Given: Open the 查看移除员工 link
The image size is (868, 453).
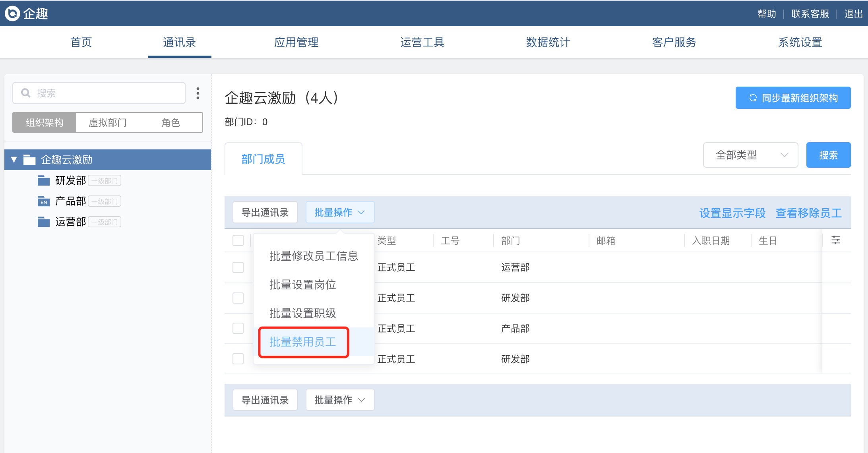Looking at the screenshot, I should 809,213.
